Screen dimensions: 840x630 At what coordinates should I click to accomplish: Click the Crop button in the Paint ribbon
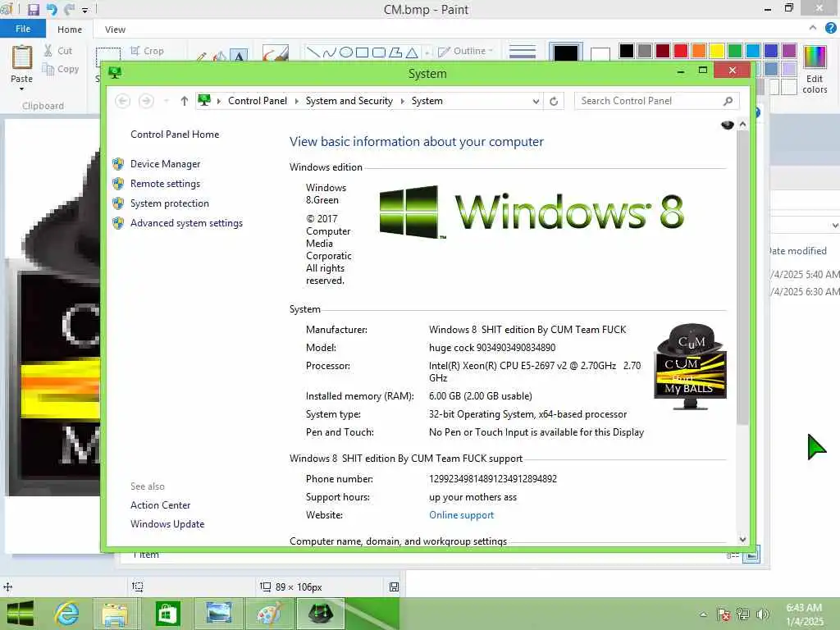click(x=147, y=51)
